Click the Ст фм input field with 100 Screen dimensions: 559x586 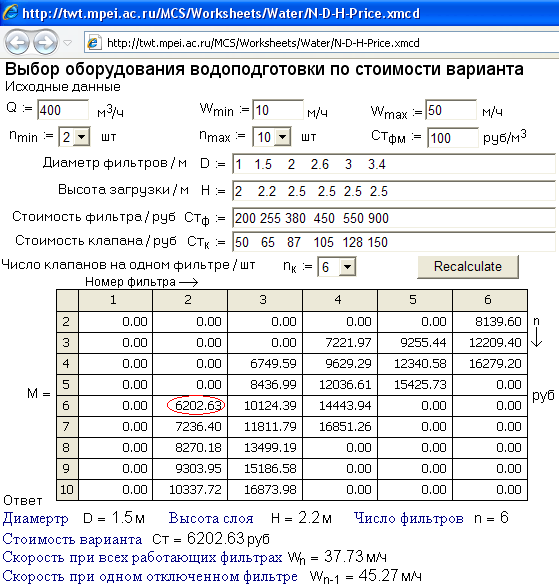tap(453, 138)
